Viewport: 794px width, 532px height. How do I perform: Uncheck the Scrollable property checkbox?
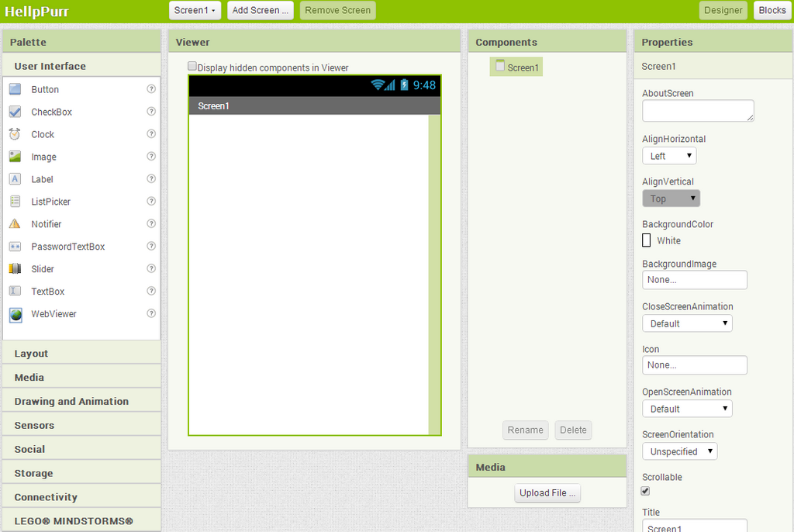click(646, 490)
